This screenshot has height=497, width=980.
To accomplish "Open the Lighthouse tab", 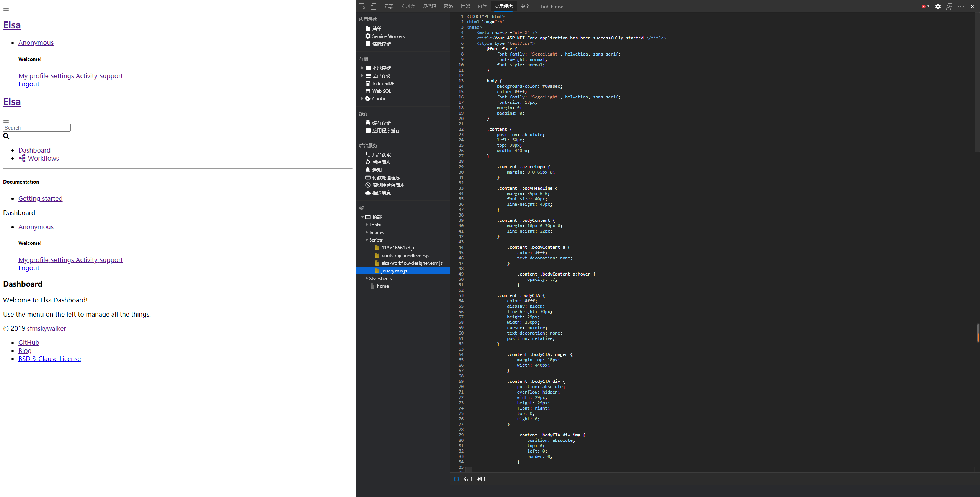I will point(552,7).
